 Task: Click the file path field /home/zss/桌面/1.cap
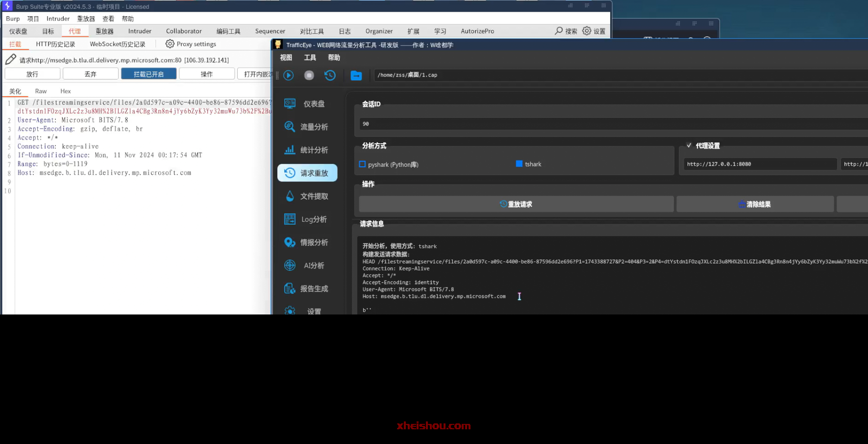(620, 75)
